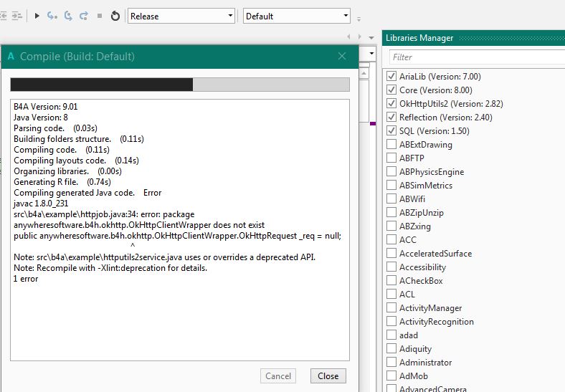This screenshot has width=565, height=392.
Task: Click the Step Out debug icon
Action: (x=84, y=16)
